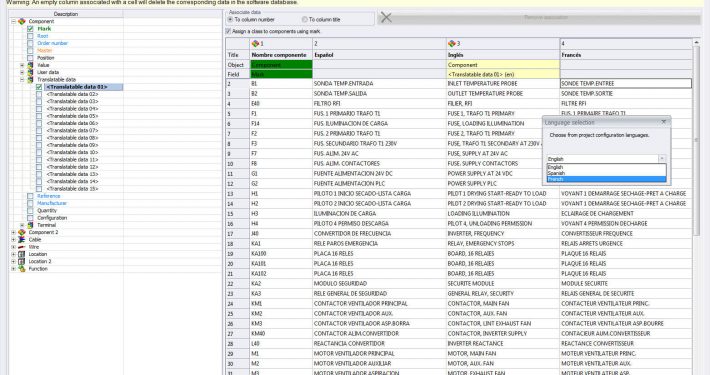Viewport: 710px width, 375px height.
Task: Expand the User data node
Action: [22, 72]
